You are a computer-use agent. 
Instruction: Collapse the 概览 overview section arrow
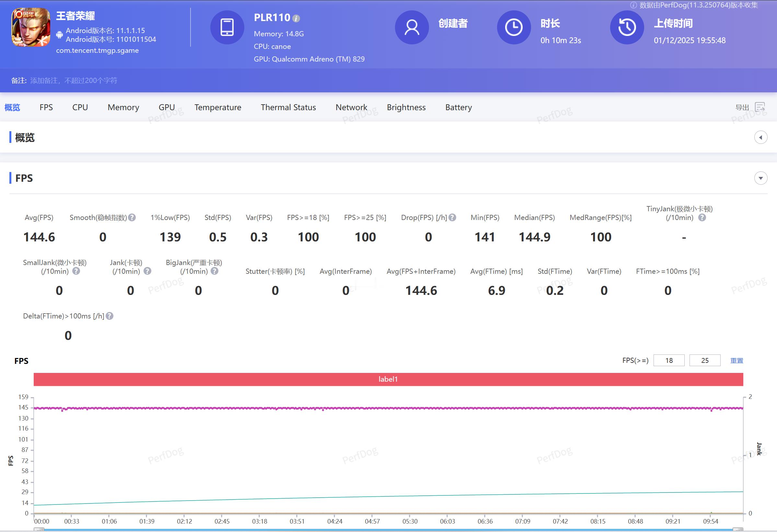tap(760, 137)
